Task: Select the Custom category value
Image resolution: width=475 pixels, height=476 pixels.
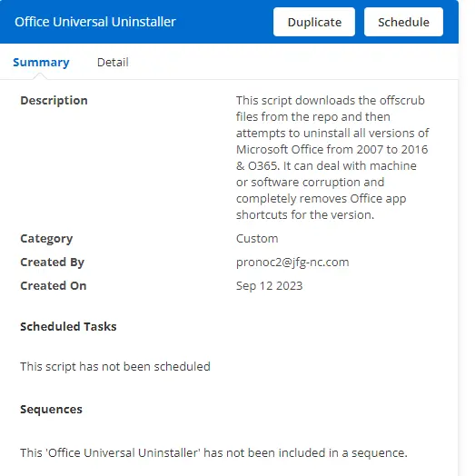Action: point(257,239)
